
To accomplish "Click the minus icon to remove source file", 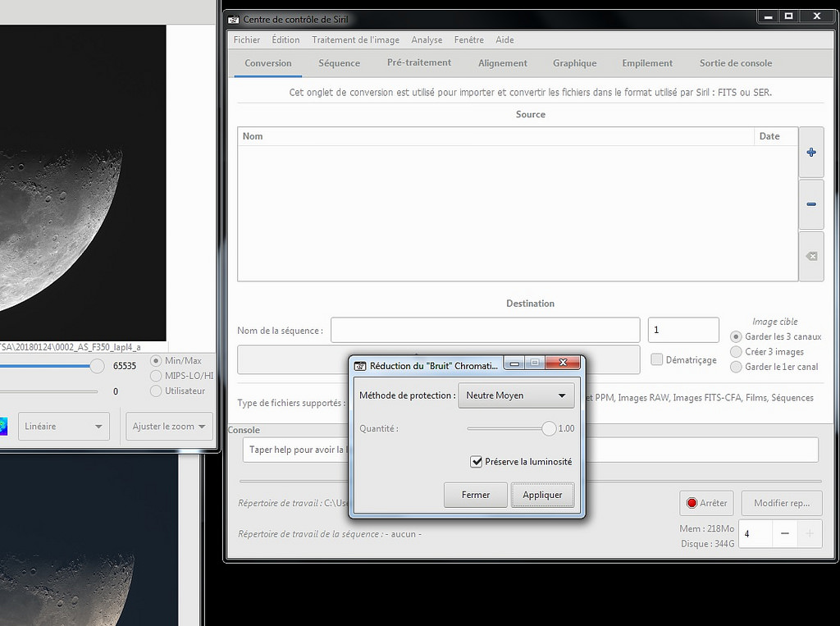I will (811, 204).
